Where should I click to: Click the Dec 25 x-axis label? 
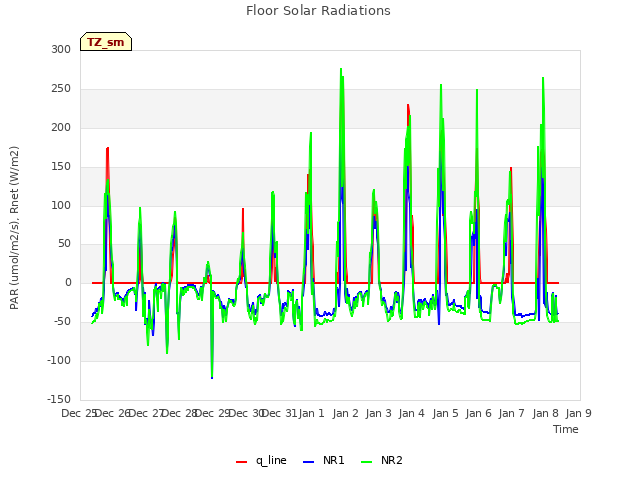[x=79, y=413]
